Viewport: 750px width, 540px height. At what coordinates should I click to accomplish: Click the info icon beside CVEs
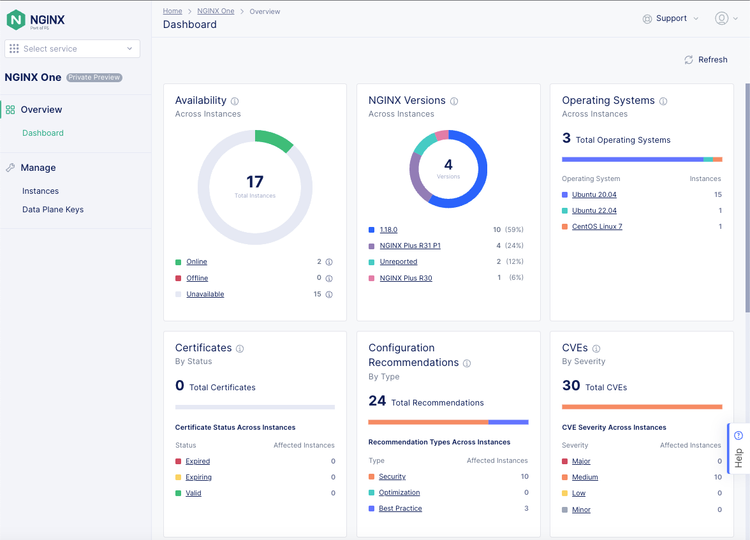[596, 349]
